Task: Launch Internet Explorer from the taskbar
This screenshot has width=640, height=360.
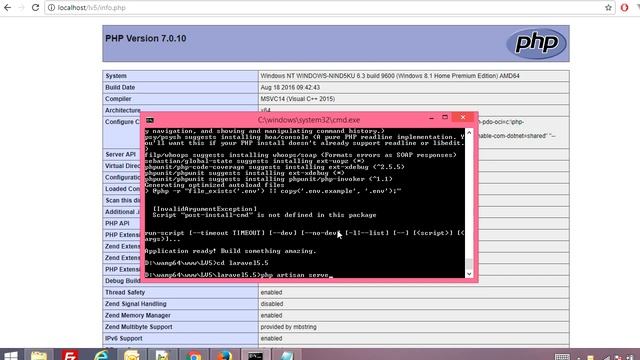Action: coord(101,356)
